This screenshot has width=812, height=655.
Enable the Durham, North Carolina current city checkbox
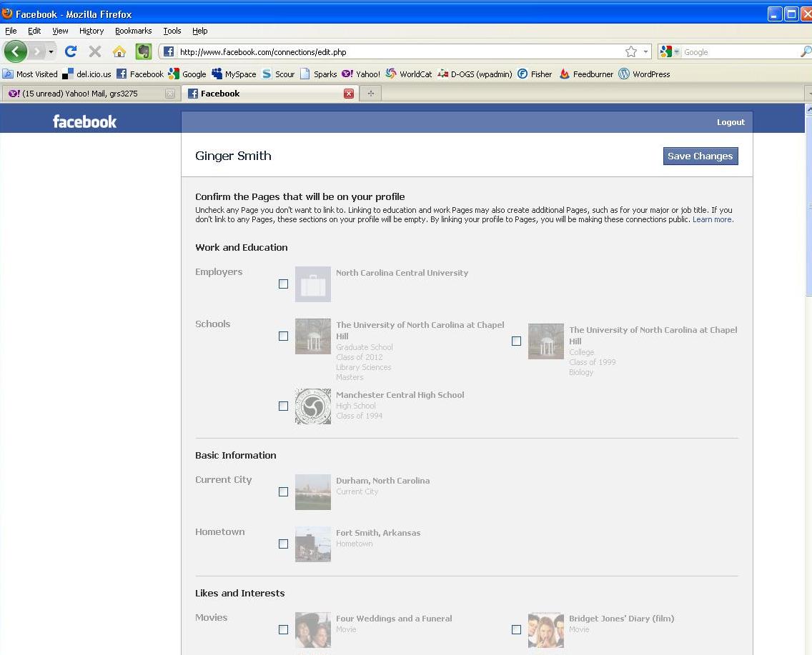click(283, 492)
